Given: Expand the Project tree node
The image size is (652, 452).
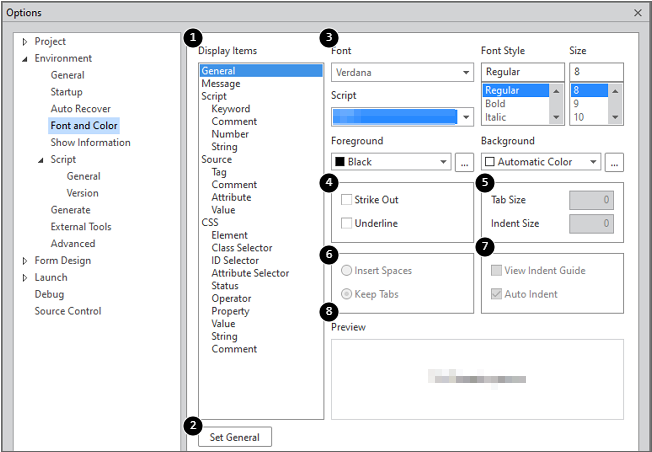Looking at the screenshot, I should coord(25,42).
